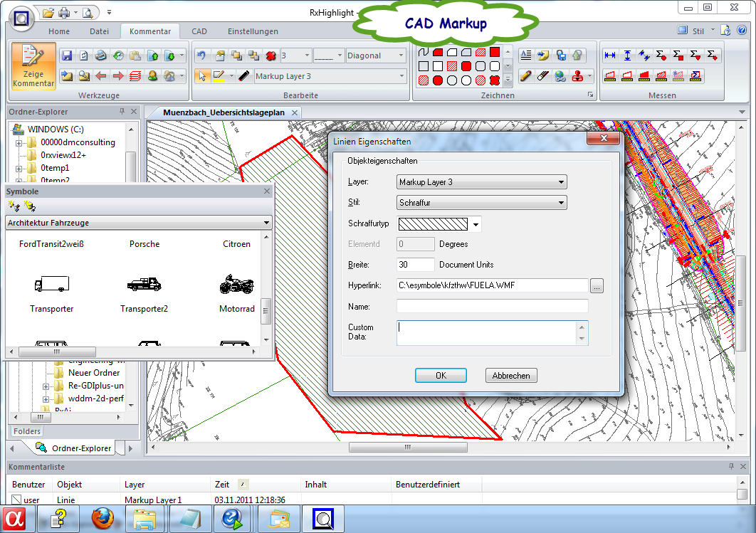The width and height of the screenshot is (756, 533).
Task: Open the Einstellungen ribbon tab
Action: tap(253, 31)
